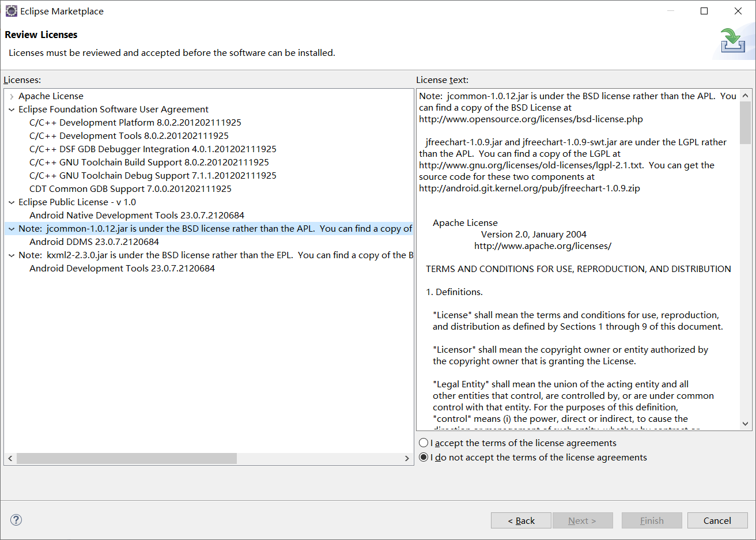756x540 pixels.
Task: Collapse Eclipse Foundation Software User Agreement node
Action: coord(12,109)
